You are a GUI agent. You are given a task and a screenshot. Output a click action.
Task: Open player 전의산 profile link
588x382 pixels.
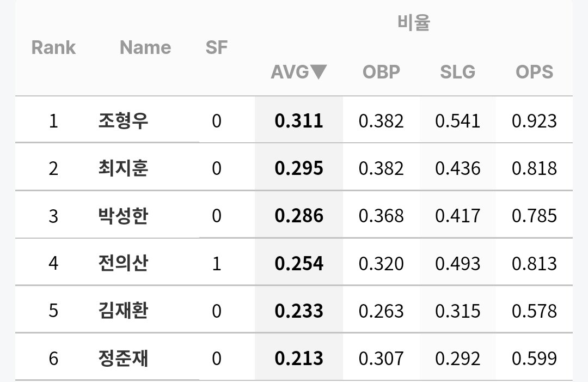tap(123, 263)
